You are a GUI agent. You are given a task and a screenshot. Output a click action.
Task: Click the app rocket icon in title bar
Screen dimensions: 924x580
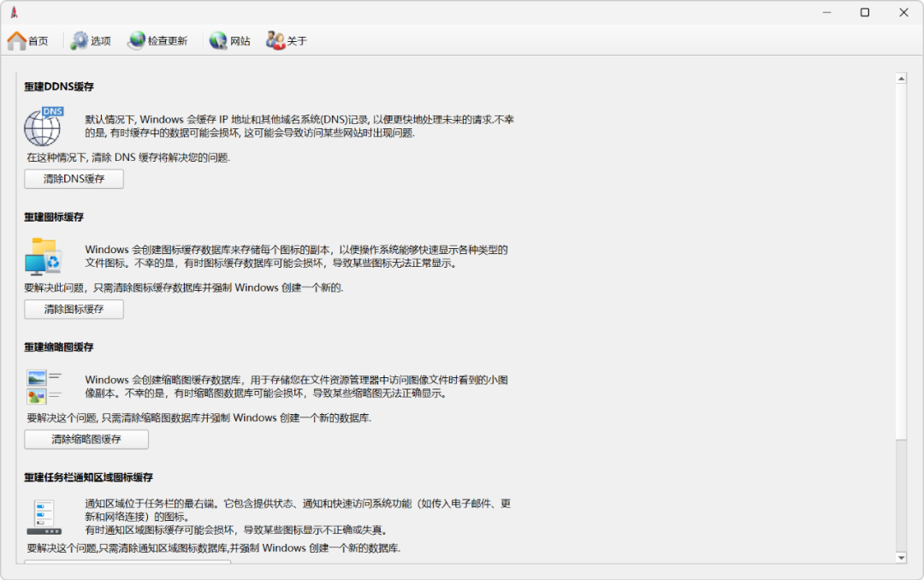(15, 12)
